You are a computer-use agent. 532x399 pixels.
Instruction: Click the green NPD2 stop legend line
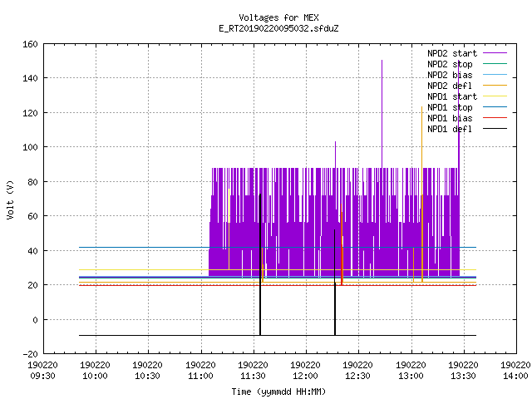pos(495,63)
